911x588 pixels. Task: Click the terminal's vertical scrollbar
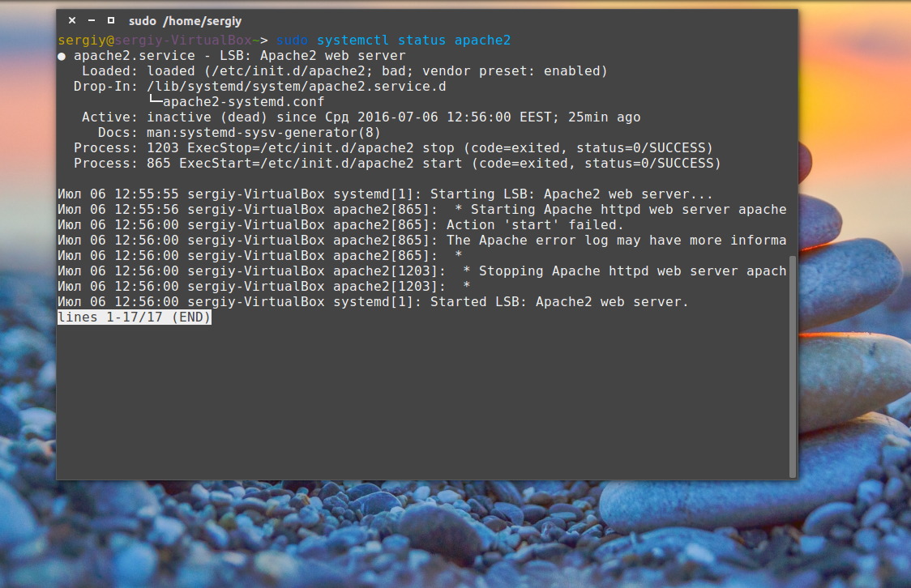[793, 364]
